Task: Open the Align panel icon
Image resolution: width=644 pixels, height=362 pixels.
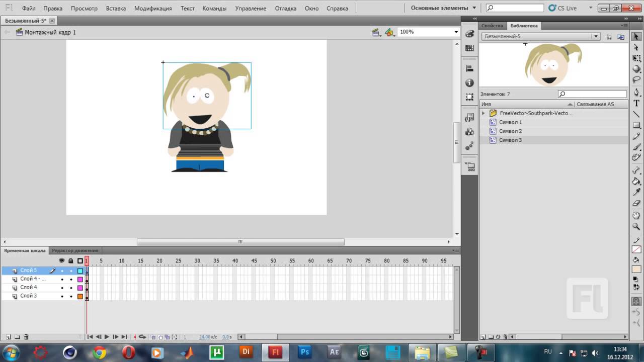Action: pos(469,68)
